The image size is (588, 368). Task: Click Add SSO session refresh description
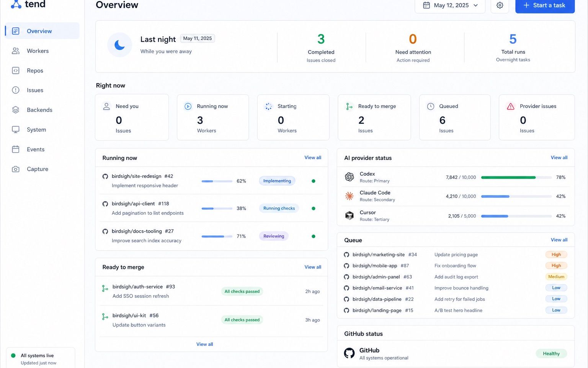[141, 296]
